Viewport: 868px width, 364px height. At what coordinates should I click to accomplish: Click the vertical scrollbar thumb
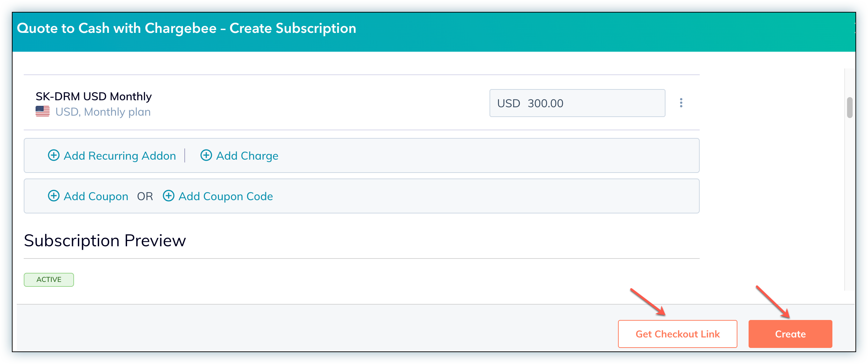pyautogui.click(x=849, y=108)
